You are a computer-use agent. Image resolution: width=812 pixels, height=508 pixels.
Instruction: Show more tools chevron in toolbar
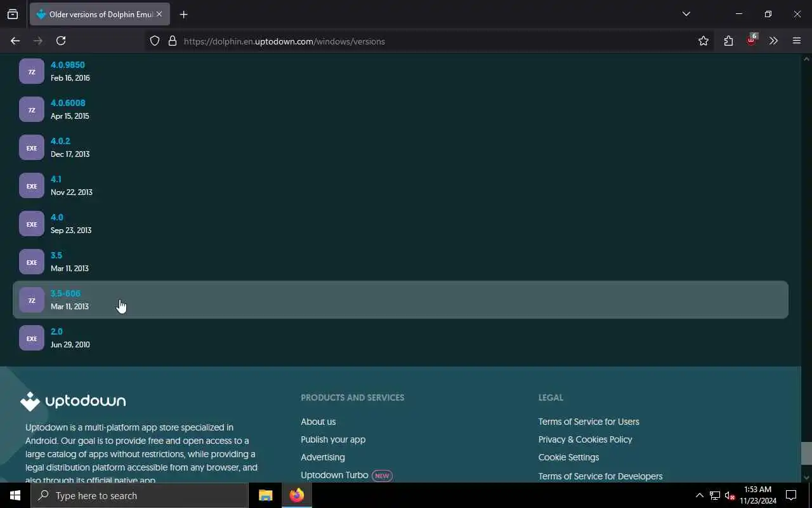tap(773, 41)
